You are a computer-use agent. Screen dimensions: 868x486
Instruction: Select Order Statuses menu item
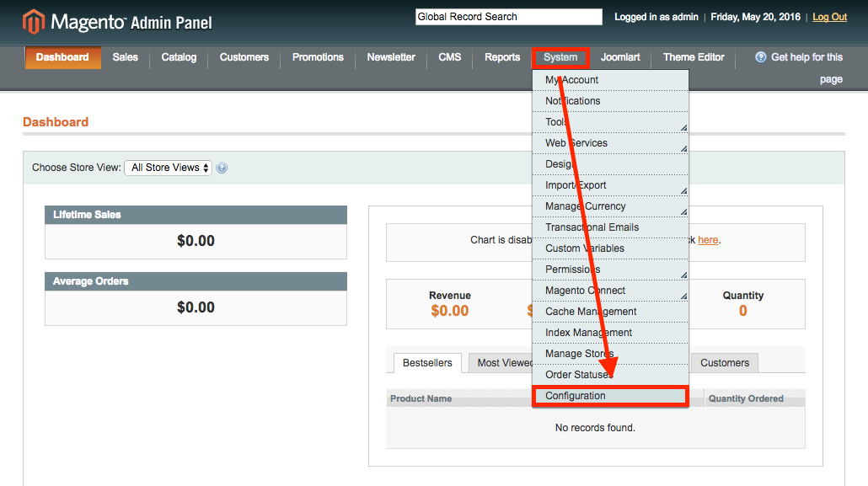click(x=610, y=375)
